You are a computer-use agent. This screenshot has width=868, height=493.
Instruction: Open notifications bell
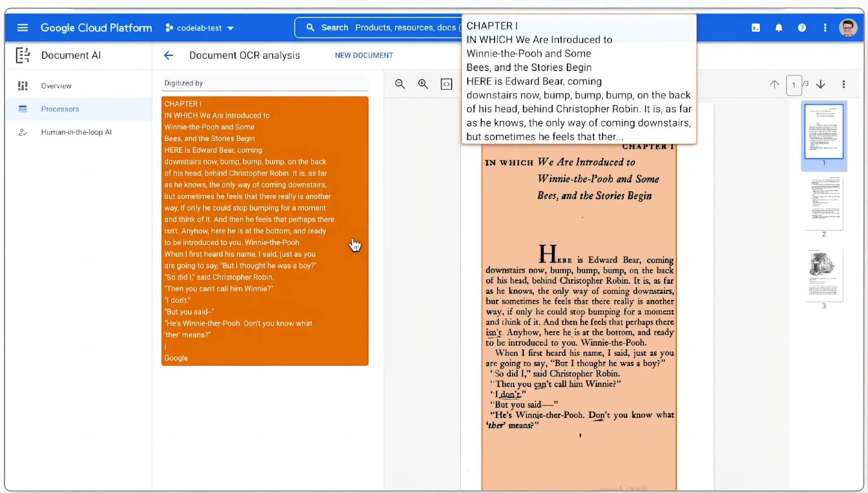[x=779, y=28]
